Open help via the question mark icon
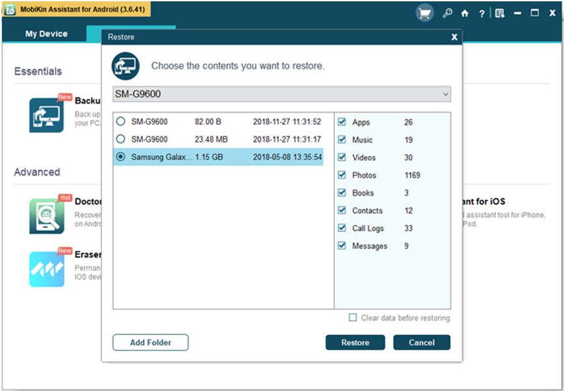This screenshot has width=565, height=392. [x=481, y=13]
